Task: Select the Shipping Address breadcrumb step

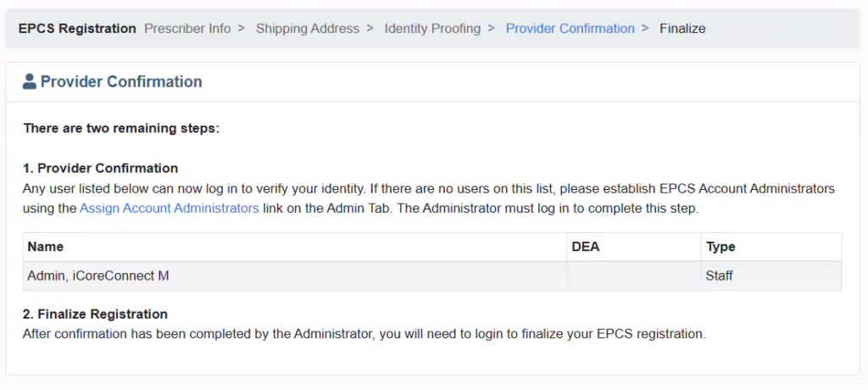Action: (x=308, y=29)
